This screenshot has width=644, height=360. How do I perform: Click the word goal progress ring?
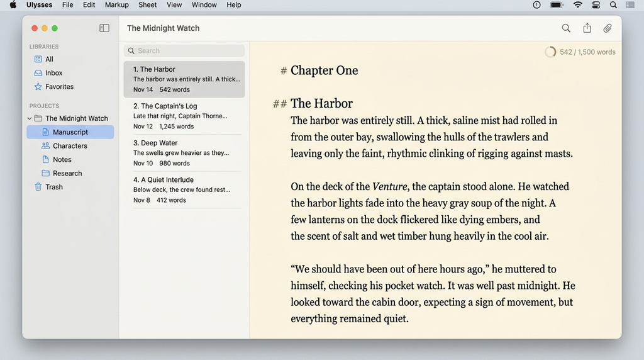(550, 52)
